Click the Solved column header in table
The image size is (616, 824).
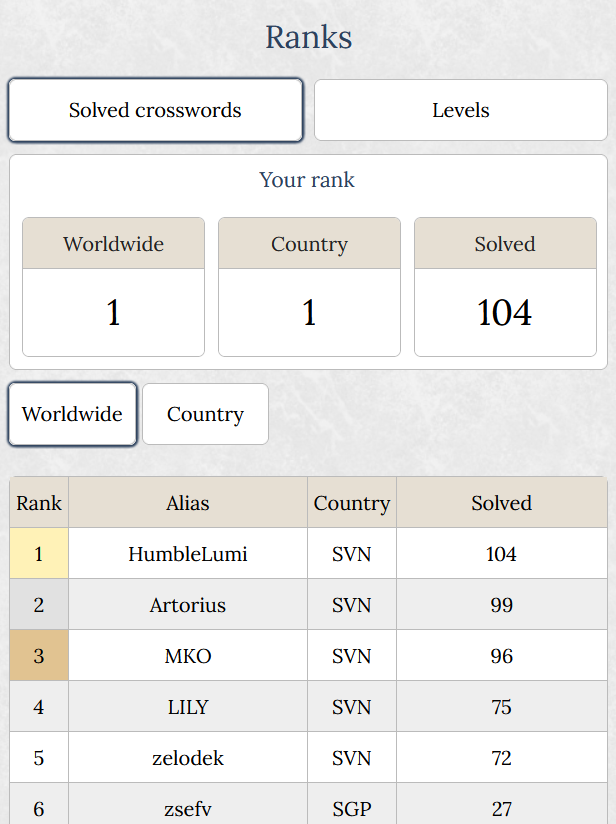coord(501,503)
